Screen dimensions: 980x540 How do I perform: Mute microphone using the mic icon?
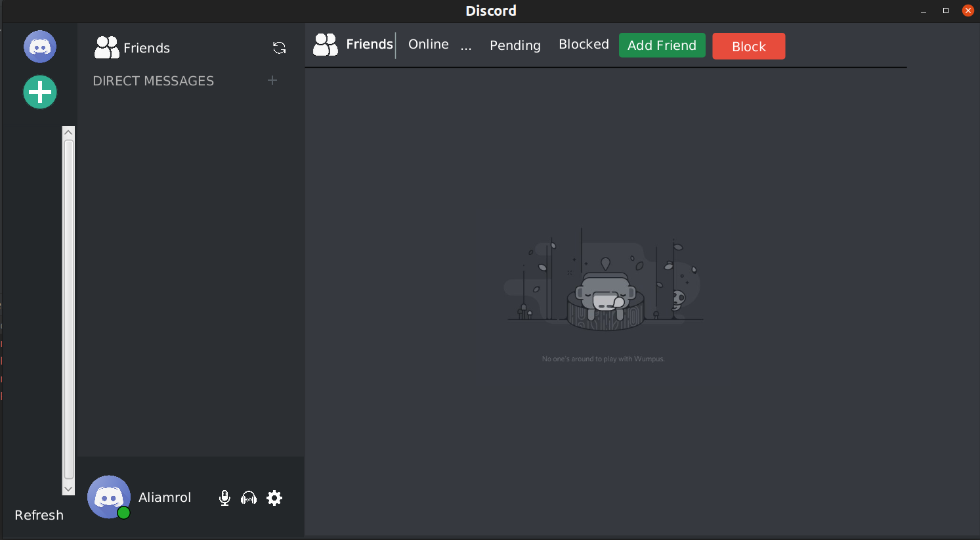[x=224, y=498]
